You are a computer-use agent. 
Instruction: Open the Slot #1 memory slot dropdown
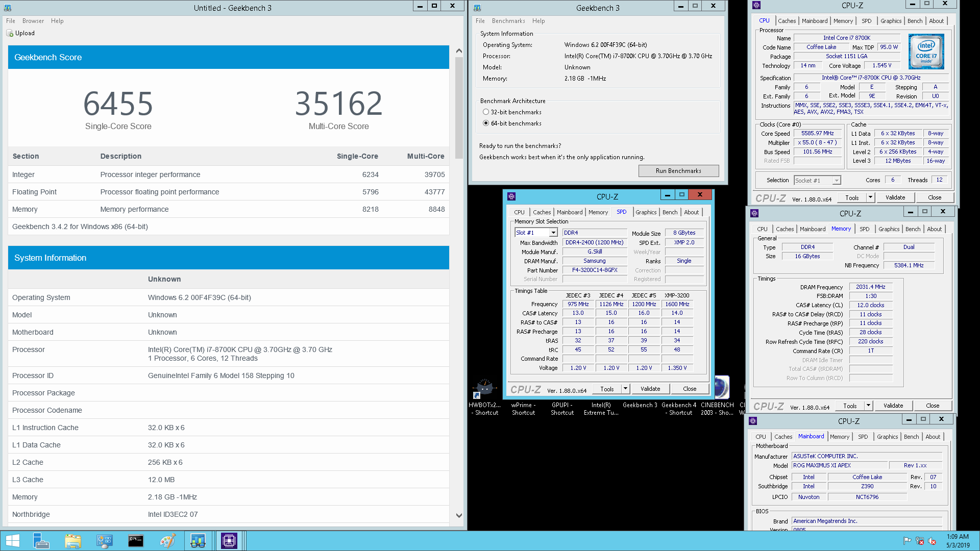coord(553,233)
